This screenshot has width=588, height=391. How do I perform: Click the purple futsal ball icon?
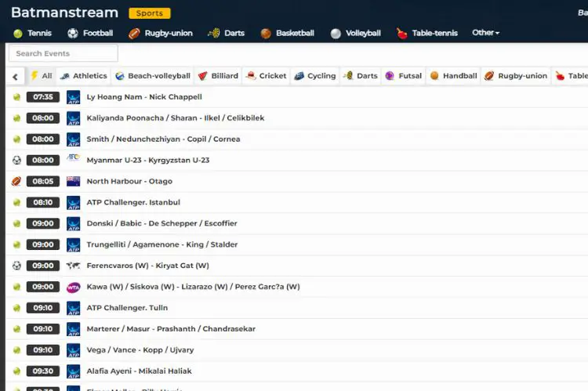point(390,76)
